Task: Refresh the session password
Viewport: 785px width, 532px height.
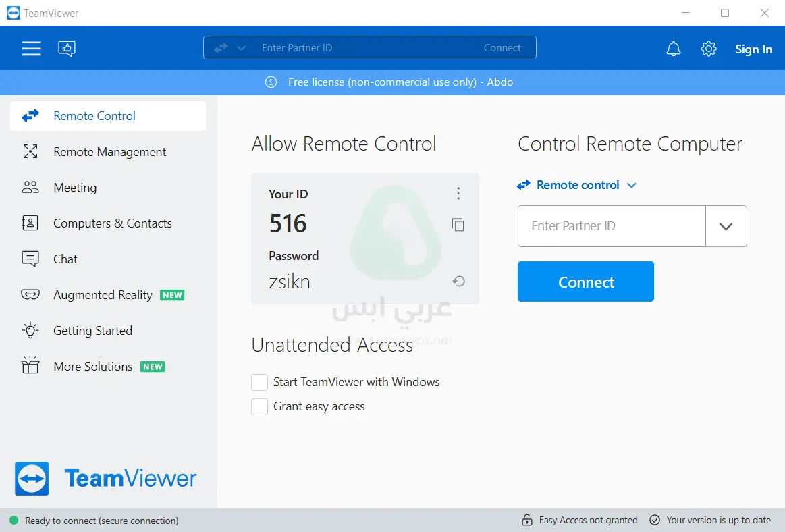Action: tap(458, 280)
